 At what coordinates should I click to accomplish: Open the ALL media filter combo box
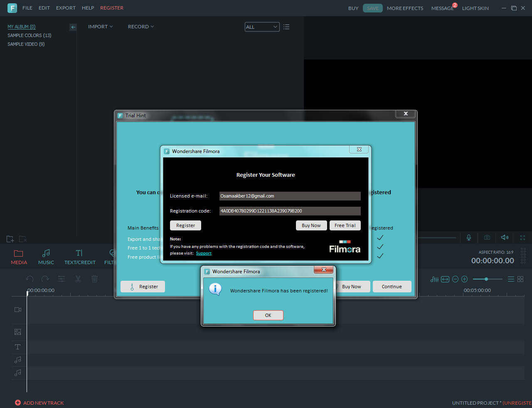tap(262, 27)
